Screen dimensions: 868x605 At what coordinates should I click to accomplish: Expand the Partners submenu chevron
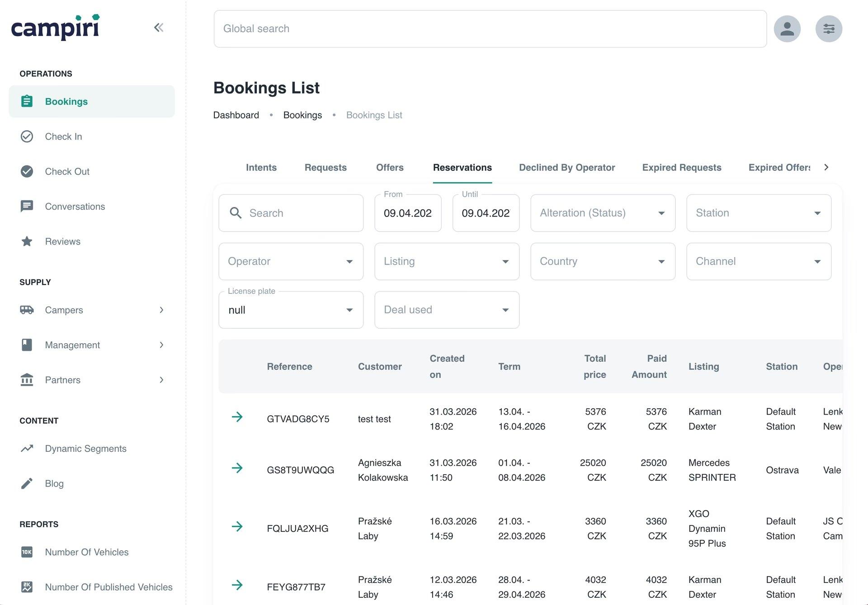click(x=161, y=380)
